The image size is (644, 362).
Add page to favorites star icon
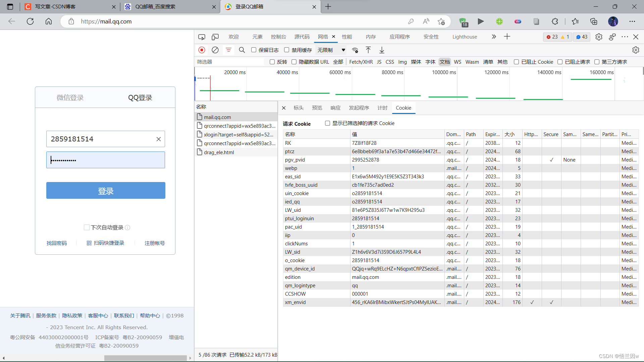(x=441, y=21)
